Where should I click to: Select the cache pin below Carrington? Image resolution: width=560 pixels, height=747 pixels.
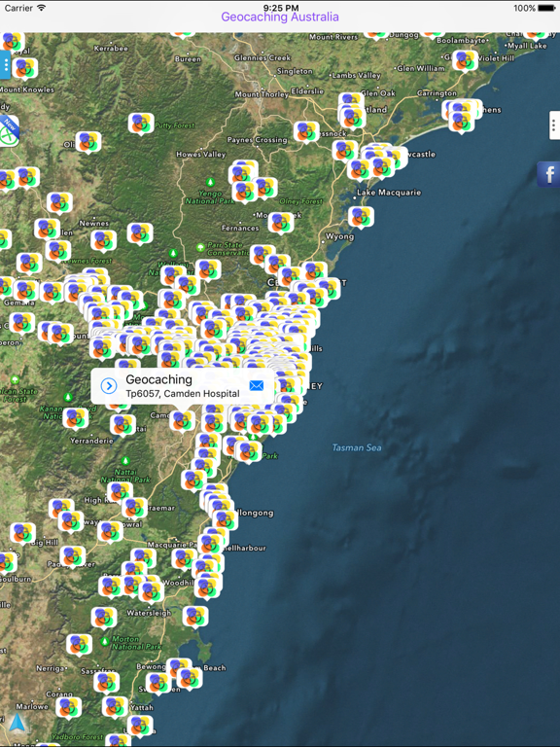coord(461,122)
